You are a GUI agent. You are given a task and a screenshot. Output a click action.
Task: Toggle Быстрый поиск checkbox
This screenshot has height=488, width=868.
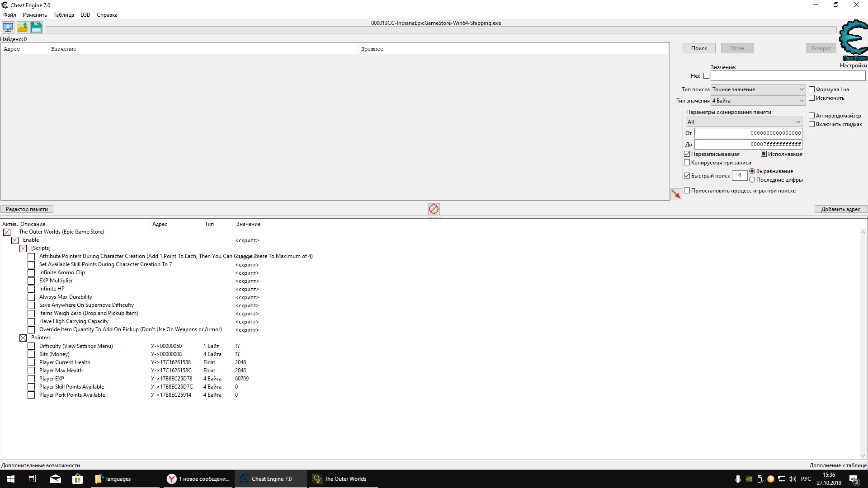(687, 176)
